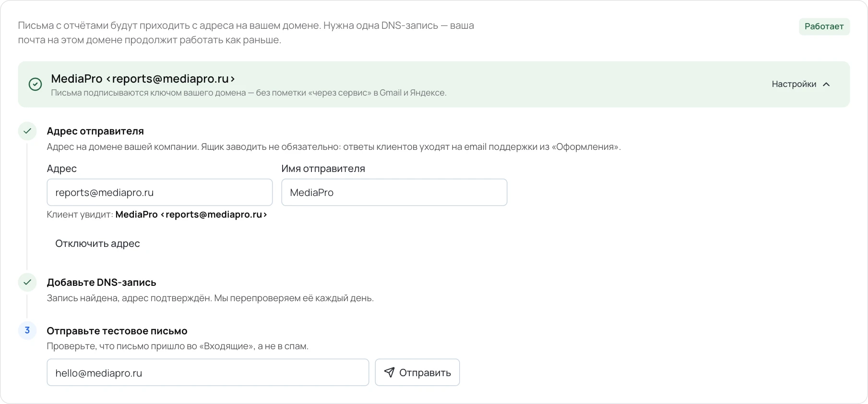Click the Добавьте DNS-запись step heading
Image resolution: width=868 pixels, height=404 pixels.
(101, 282)
